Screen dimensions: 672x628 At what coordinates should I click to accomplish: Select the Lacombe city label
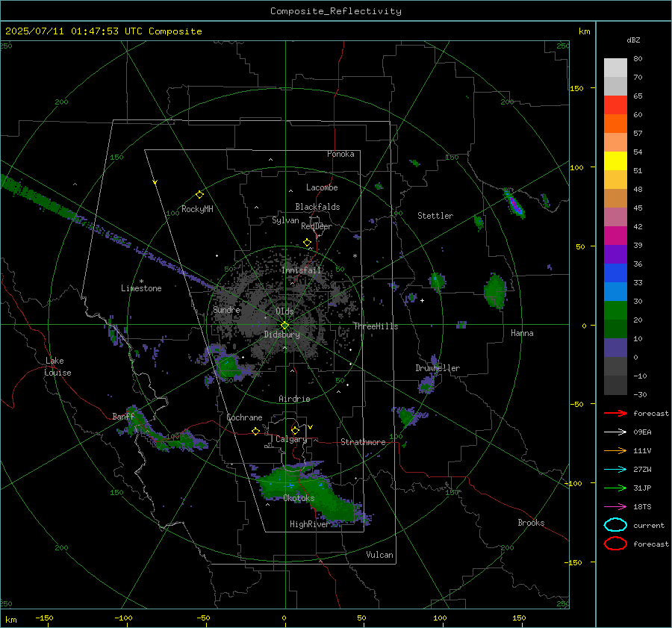pos(322,187)
